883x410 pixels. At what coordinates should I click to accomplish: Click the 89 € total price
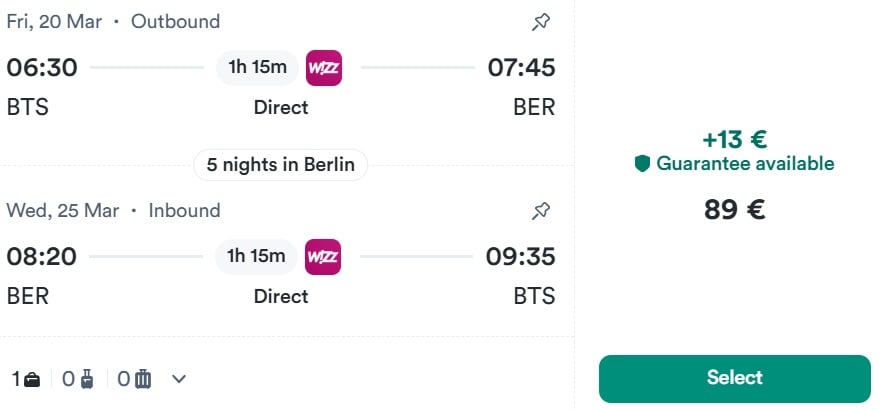pyautogui.click(x=735, y=211)
